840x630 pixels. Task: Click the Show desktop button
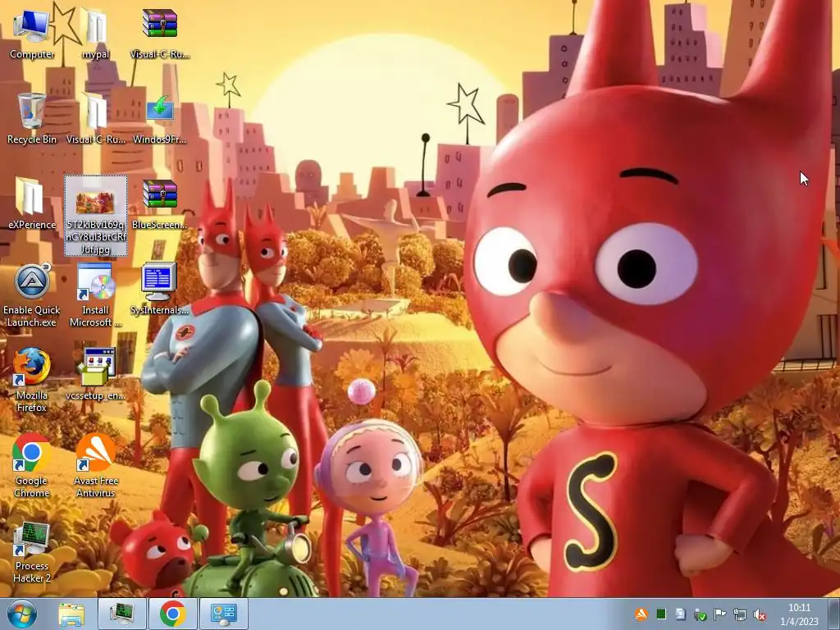click(833, 614)
